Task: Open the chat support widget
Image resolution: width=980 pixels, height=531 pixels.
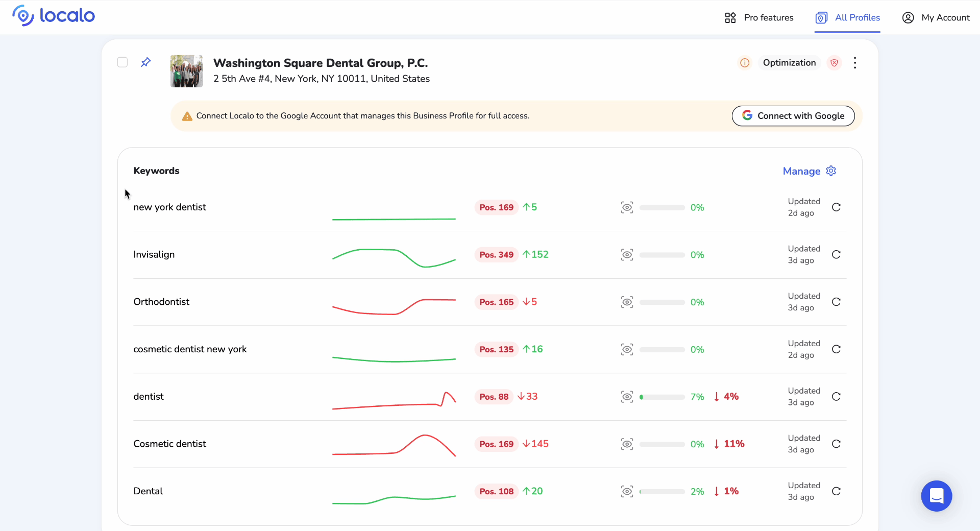Action: [936, 496]
